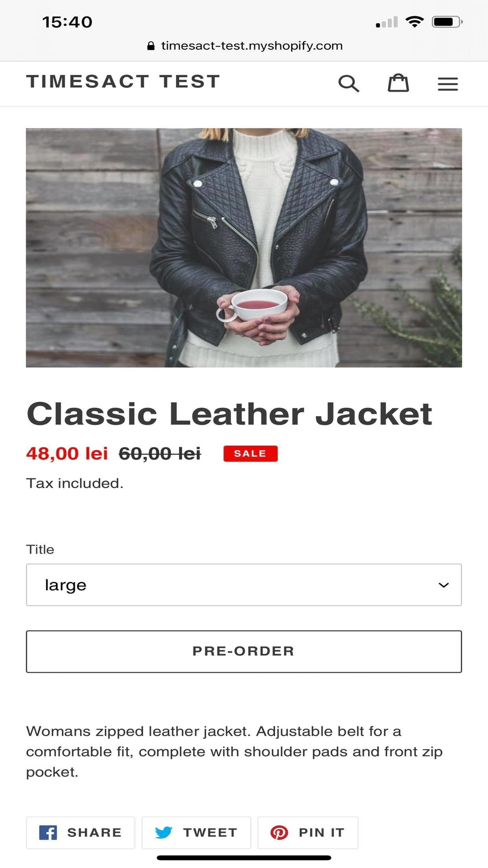Tap the cellular signal bars icon
This screenshot has height=868, width=488.
point(387,22)
